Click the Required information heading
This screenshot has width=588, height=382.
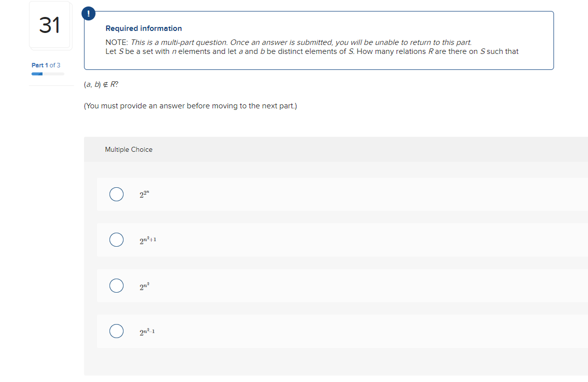[x=143, y=28]
